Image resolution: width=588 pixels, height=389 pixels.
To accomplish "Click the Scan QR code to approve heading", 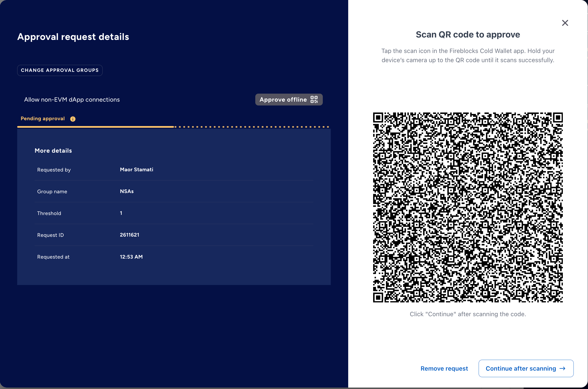I will click(468, 35).
